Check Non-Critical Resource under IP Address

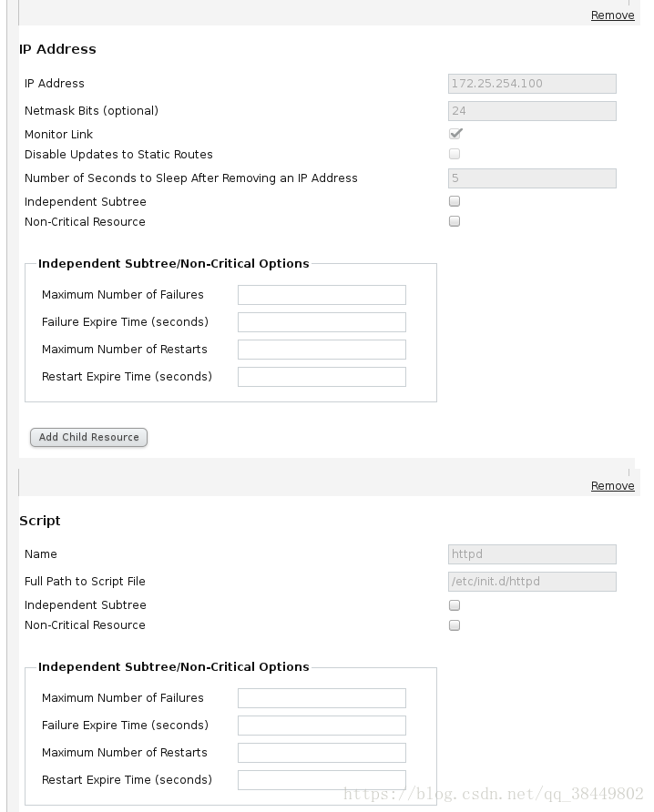(x=455, y=221)
